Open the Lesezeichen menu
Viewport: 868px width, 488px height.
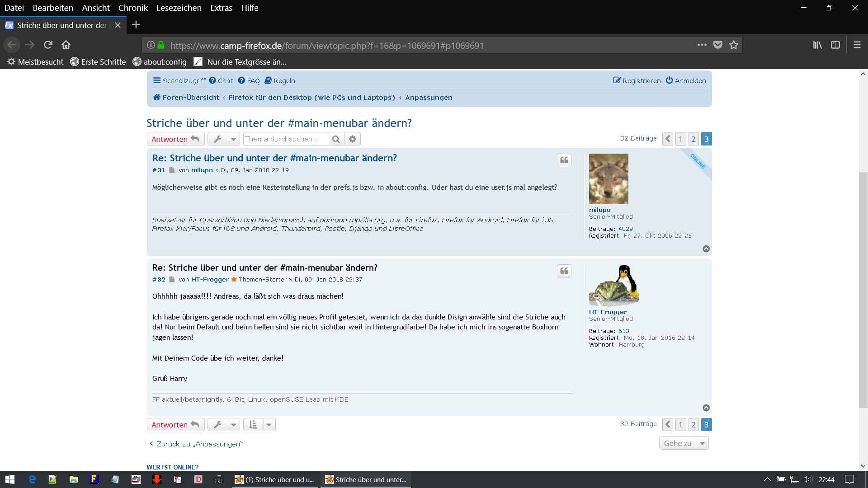(179, 8)
